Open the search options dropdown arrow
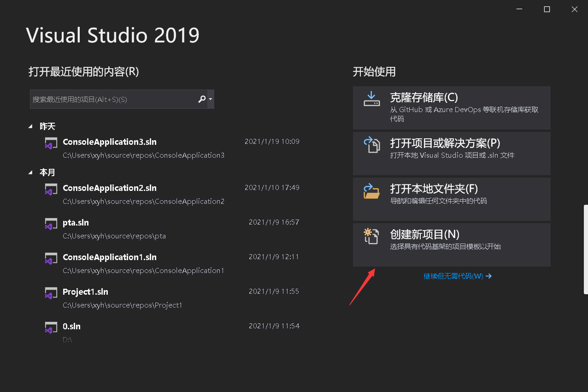Image resolution: width=588 pixels, height=392 pixels. point(211,99)
